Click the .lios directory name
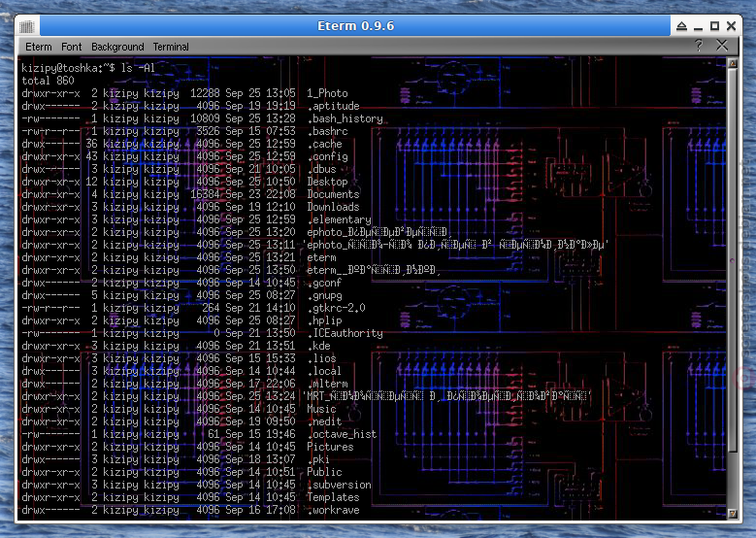The height and width of the screenshot is (538, 756). click(x=321, y=358)
